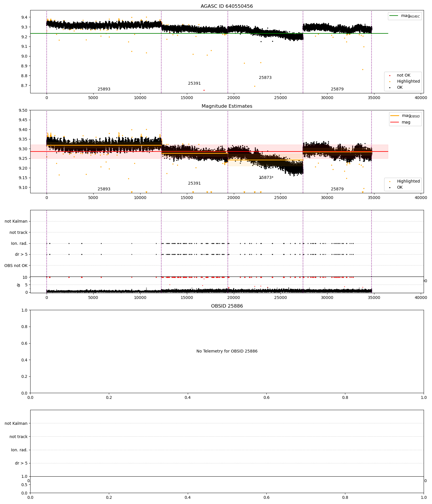The width and height of the screenshot is (432, 504).
Task: Click 'Ion. rad.' label in the bottom plot
Action: pos(19,450)
